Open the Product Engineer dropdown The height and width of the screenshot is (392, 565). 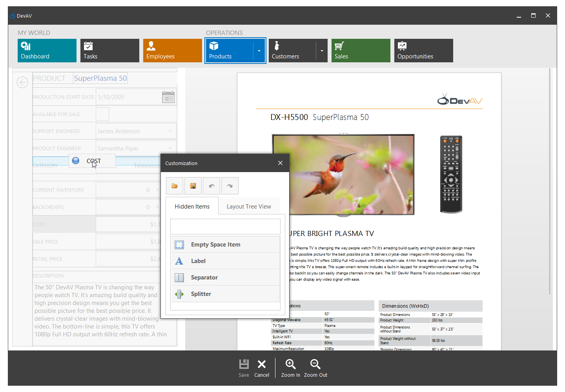(x=170, y=149)
